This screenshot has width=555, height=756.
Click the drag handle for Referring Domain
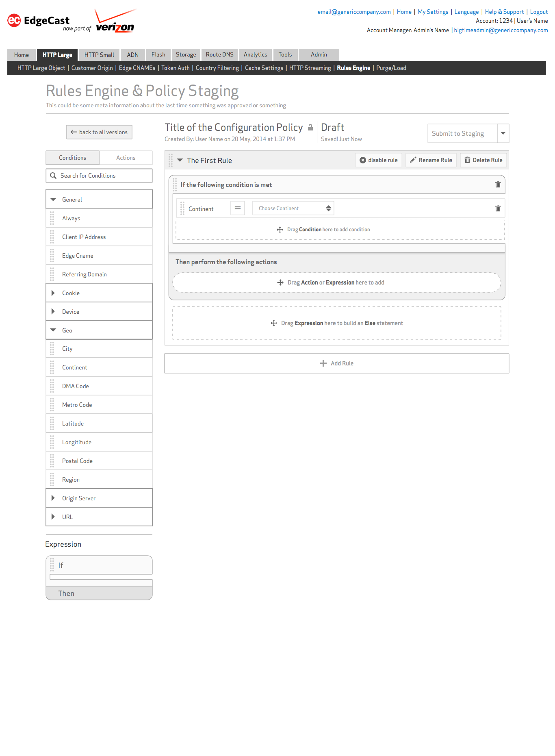(x=52, y=274)
